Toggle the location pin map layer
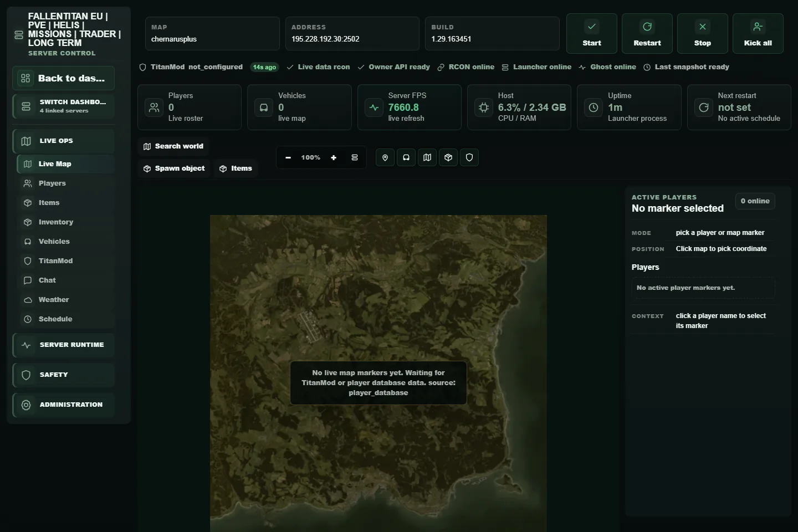Image resolution: width=798 pixels, height=532 pixels. (x=385, y=158)
